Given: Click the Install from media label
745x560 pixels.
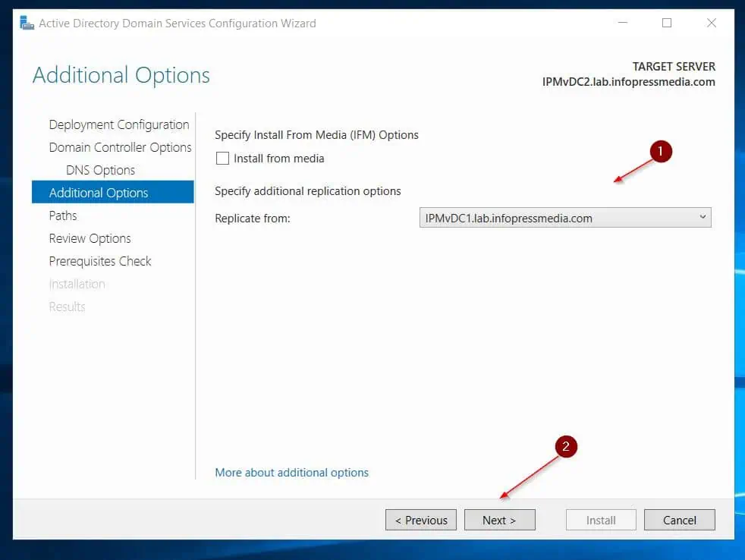Looking at the screenshot, I should [279, 159].
